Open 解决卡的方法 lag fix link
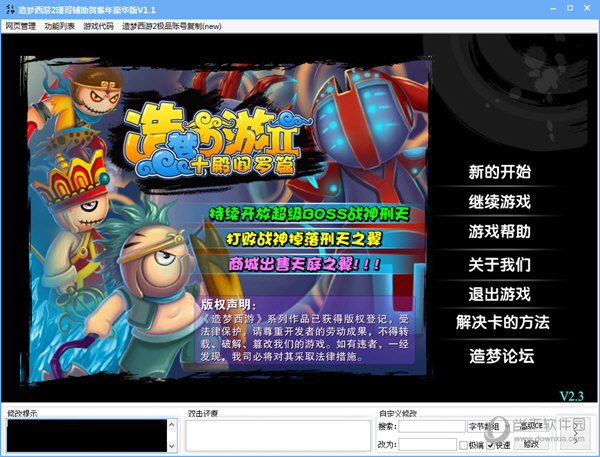Image resolution: width=600 pixels, height=457 pixels. (x=502, y=322)
